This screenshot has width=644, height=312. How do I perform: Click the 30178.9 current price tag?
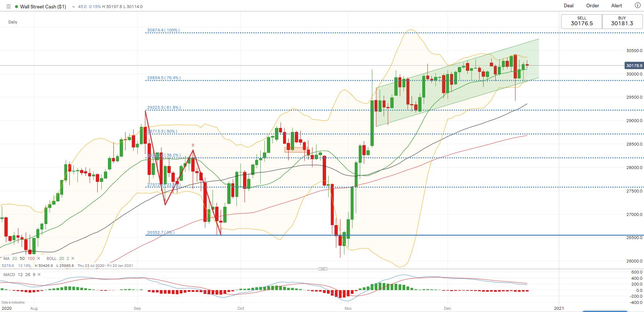tap(634, 66)
